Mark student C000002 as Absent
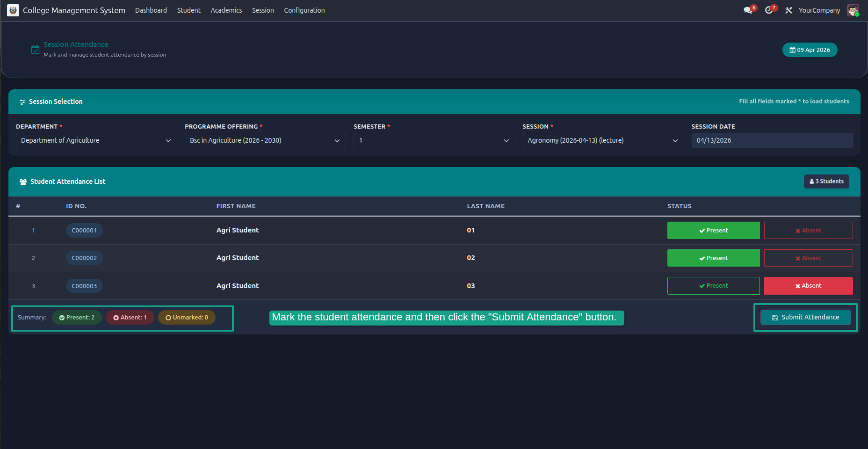Image resolution: width=868 pixels, height=449 pixels. 808,258
